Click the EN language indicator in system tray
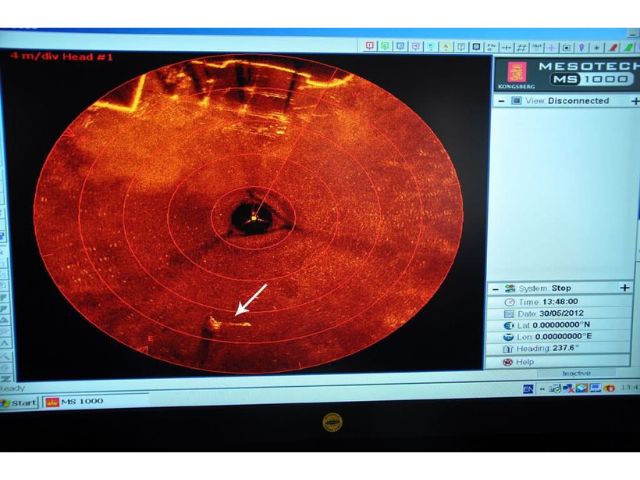This screenshot has width=640, height=480. click(528, 389)
